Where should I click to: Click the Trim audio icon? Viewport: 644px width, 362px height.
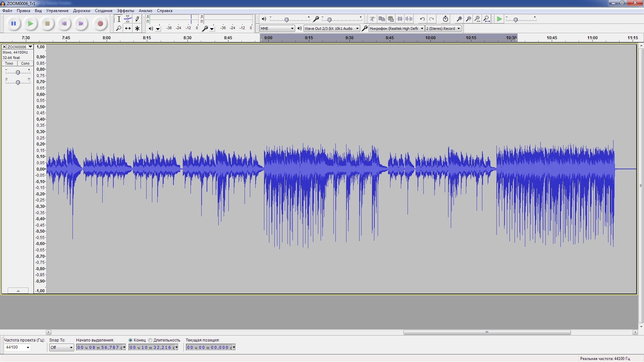point(400,19)
